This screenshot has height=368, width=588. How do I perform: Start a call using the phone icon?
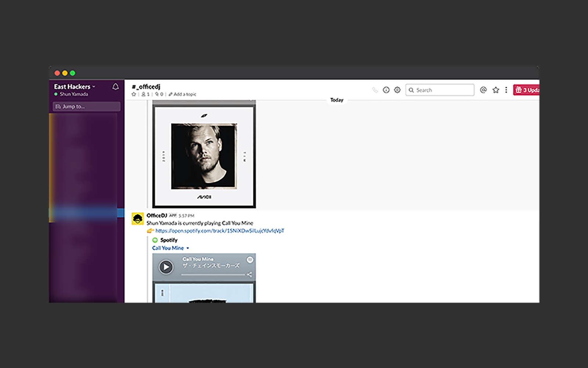[375, 89]
